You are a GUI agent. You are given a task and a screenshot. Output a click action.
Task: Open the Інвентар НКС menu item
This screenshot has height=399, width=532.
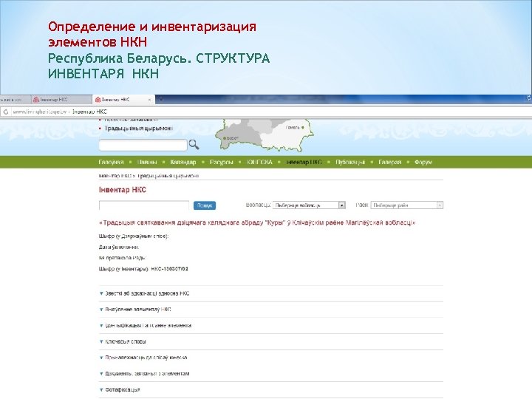pos(304,162)
